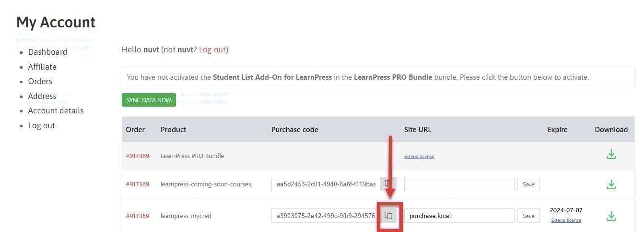Screen dimensions: 644x232
Task: Click Extend license under 2024-07-07 expiry
Action: coord(566,220)
